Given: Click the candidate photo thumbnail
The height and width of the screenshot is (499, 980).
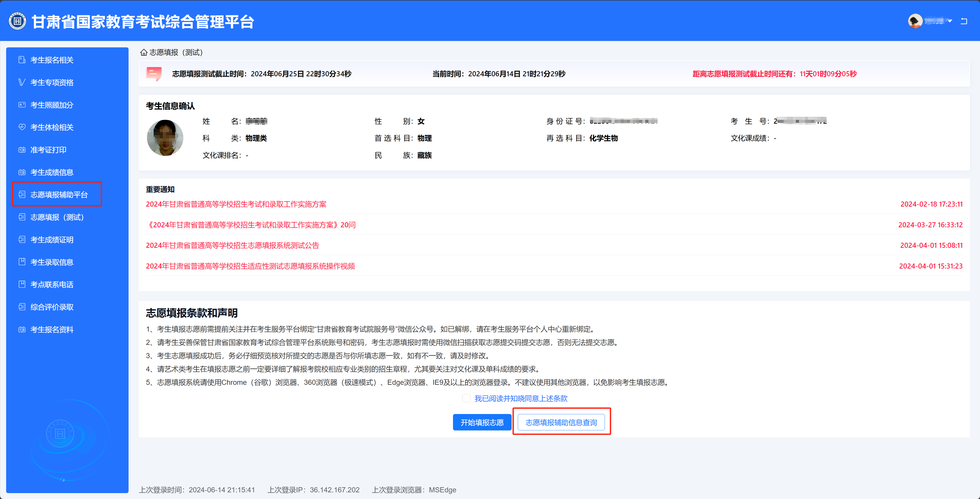Looking at the screenshot, I should click(x=165, y=138).
